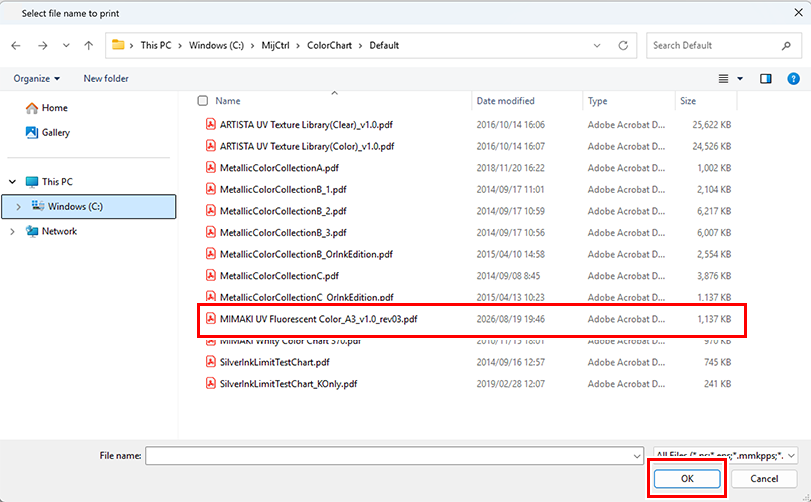Open the Organize menu
This screenshot has height=502, width=811.
click(36, 79)
